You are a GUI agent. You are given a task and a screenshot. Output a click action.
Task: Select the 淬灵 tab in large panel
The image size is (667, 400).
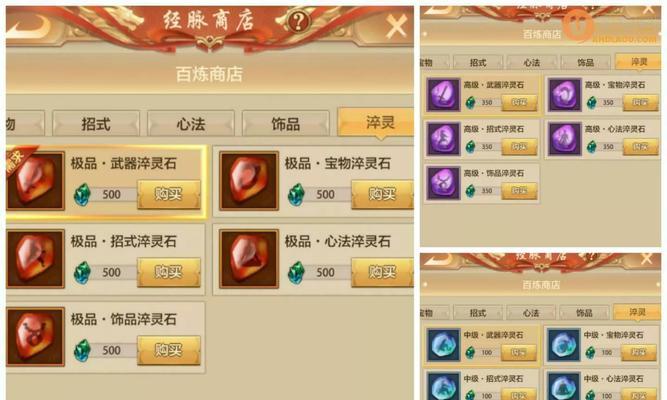pyautogui.click(x=376, y=123)
